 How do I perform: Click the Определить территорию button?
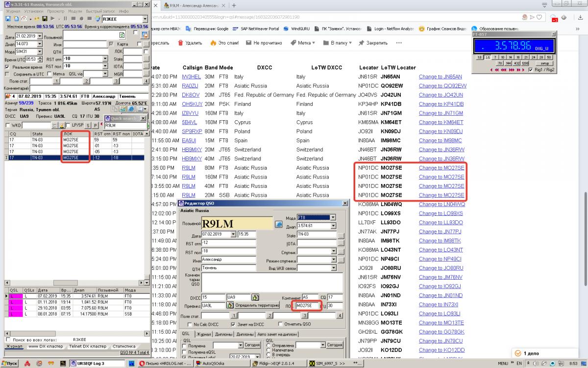point(257,305)
